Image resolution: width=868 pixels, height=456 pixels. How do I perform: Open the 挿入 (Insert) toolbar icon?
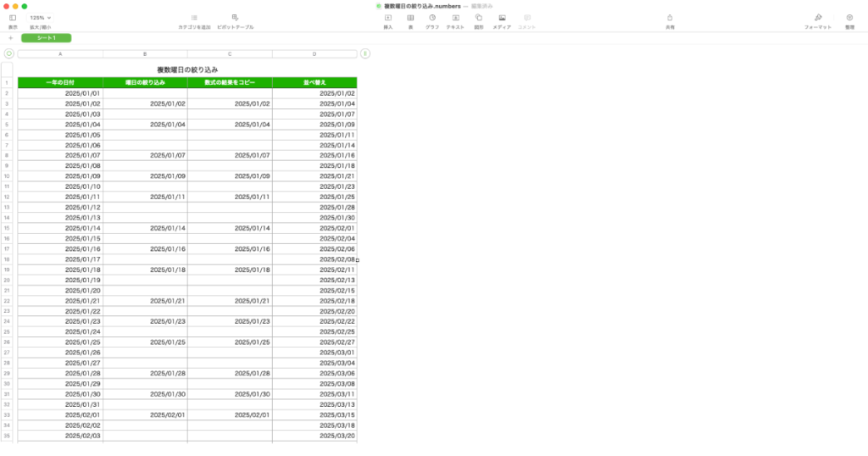point(388,18)
